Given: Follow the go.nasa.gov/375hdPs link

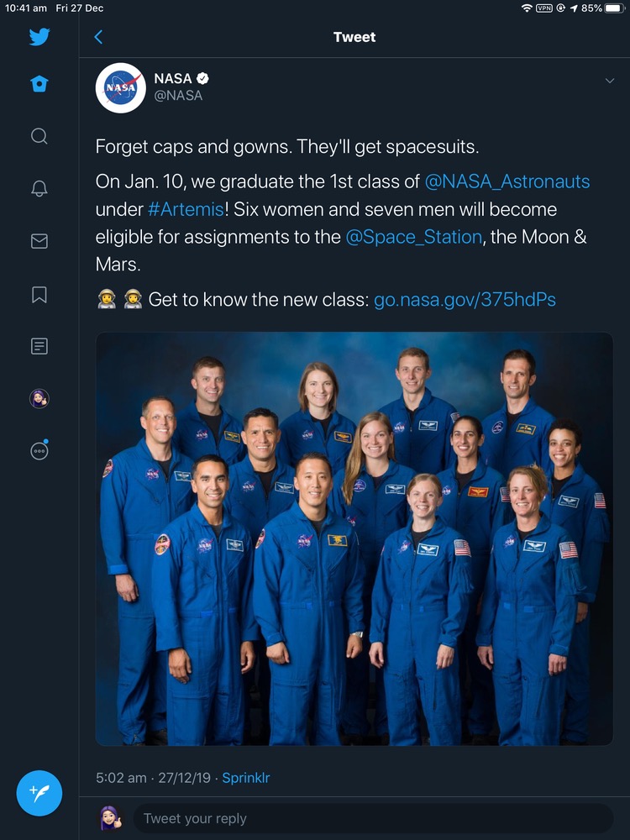Looking at the screenshot, I should (465, 299).
